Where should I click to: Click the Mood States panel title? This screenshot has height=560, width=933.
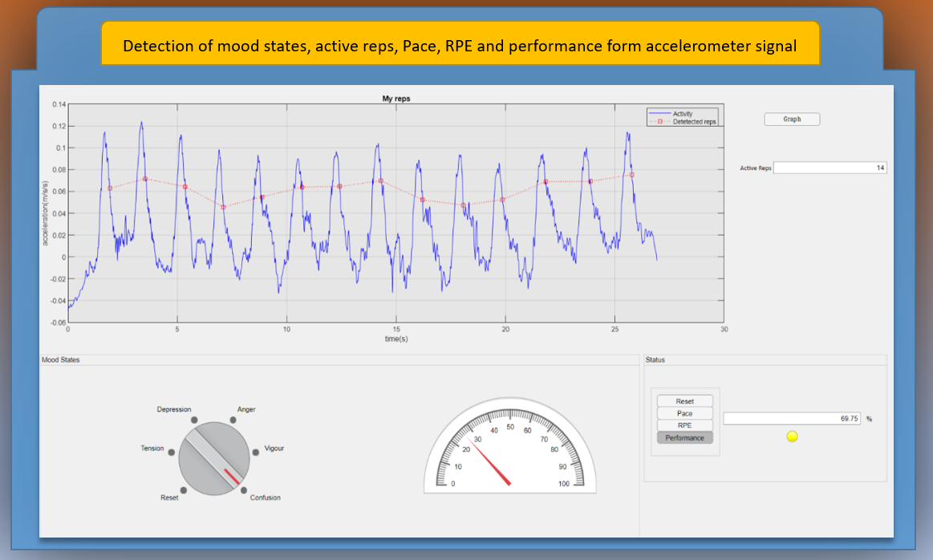point(61,359)
